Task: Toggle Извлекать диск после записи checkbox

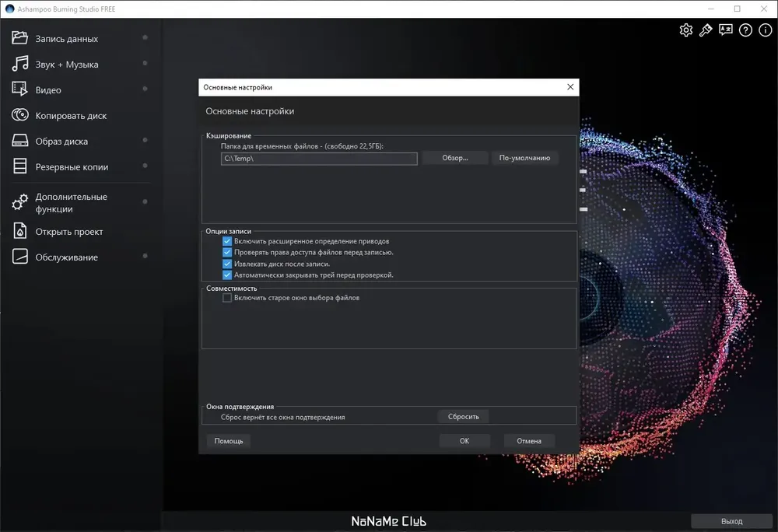Action: (x=226, y=264)
